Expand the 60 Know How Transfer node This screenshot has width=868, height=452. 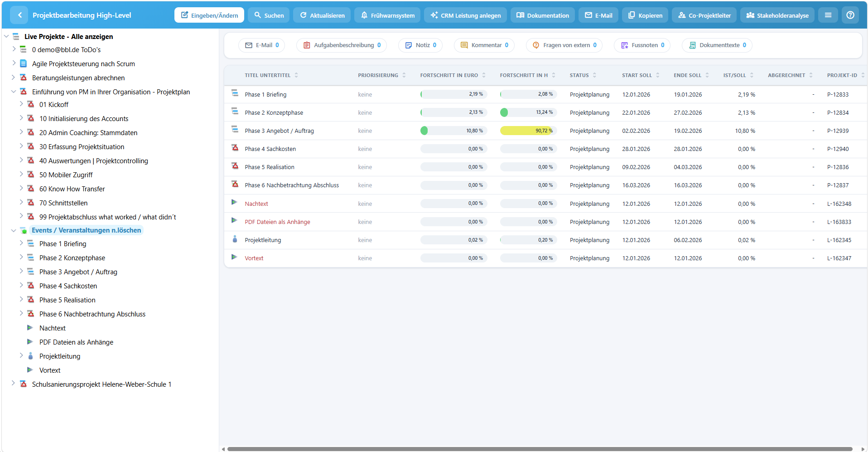click(x=21, y=188)
